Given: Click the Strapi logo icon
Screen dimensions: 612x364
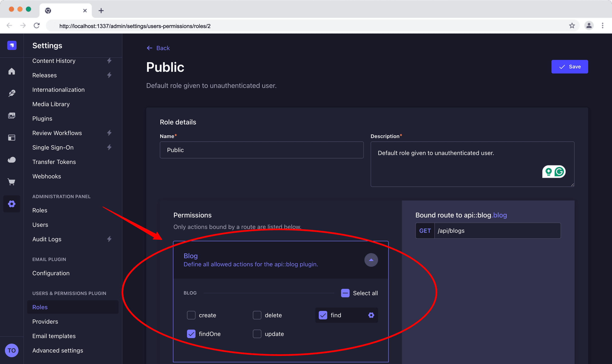Looking at the screenshot, I should [12, 45].
